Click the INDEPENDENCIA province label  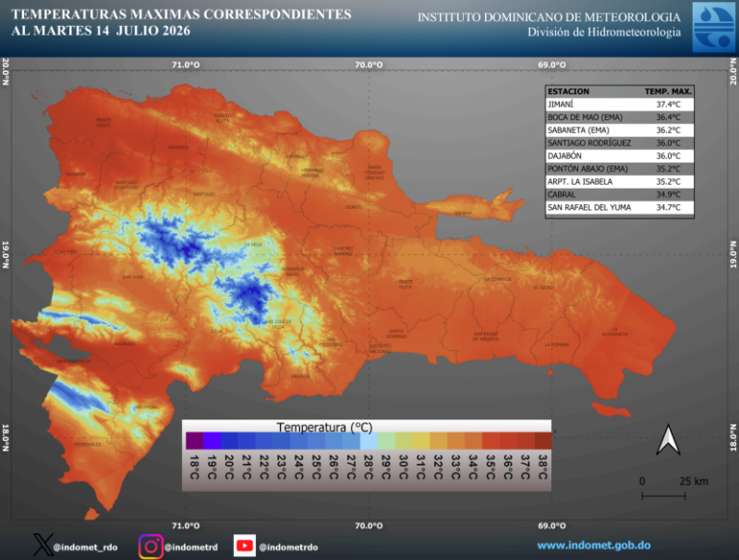pyautogui.click(x=73, y=361)
